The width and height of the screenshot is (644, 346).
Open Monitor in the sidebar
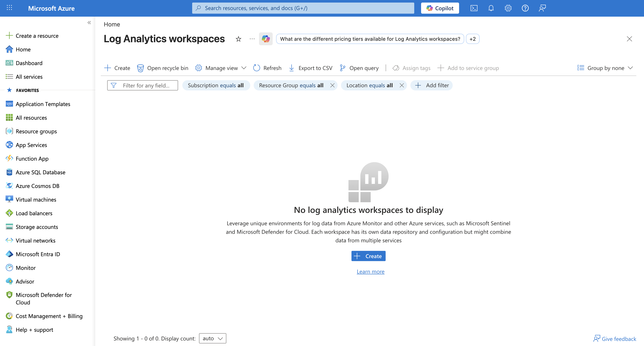tap(25, 268)
